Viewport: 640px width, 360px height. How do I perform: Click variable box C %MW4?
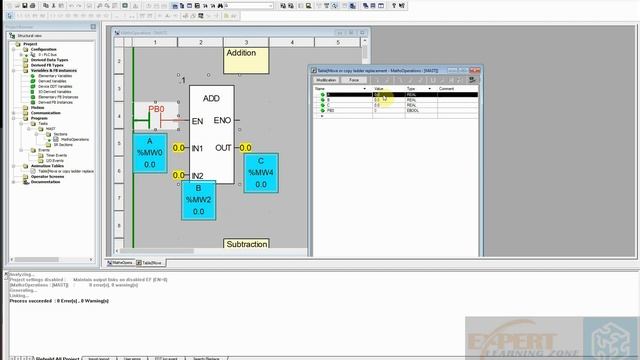point(261,173)
